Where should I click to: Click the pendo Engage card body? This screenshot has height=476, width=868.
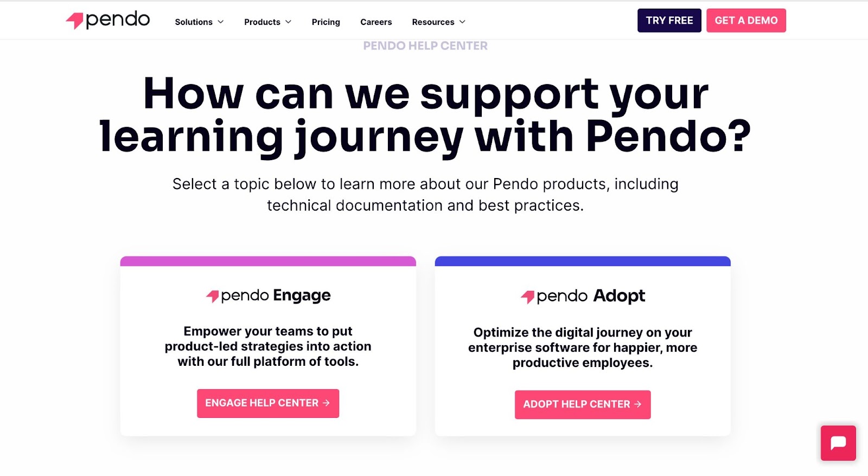tap(268, 347)
